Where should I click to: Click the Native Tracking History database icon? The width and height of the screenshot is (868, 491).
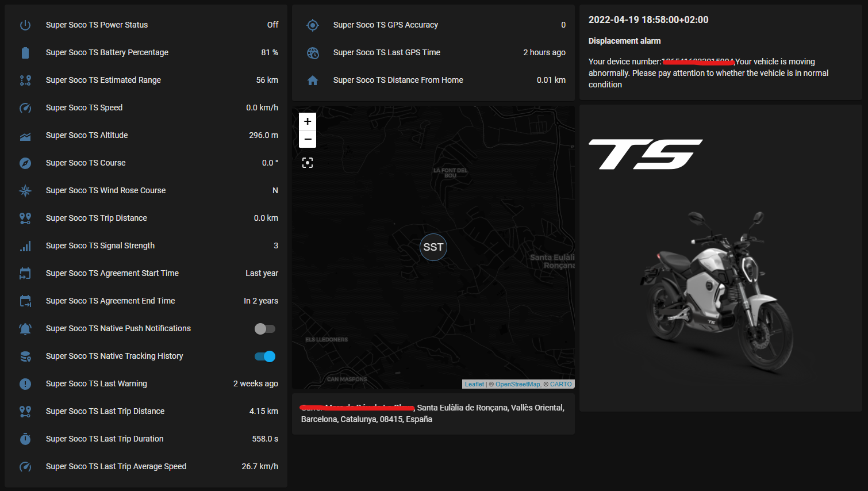coord(25,356)
